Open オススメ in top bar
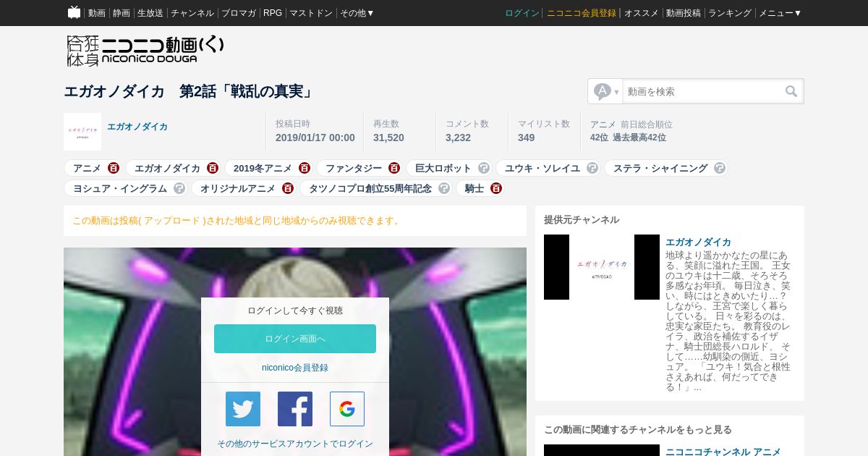Image resolution: width=868 pixels, height=456 pixels. point(642,13)
